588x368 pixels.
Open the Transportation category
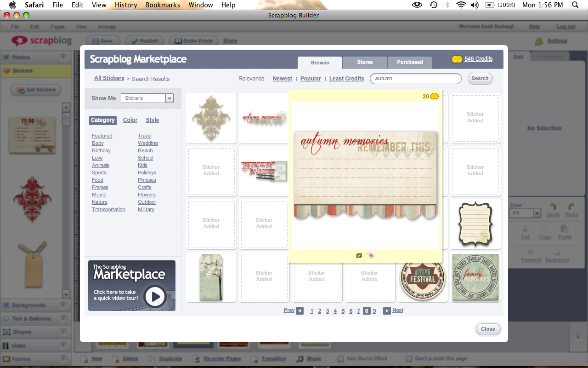coord(108,209)
